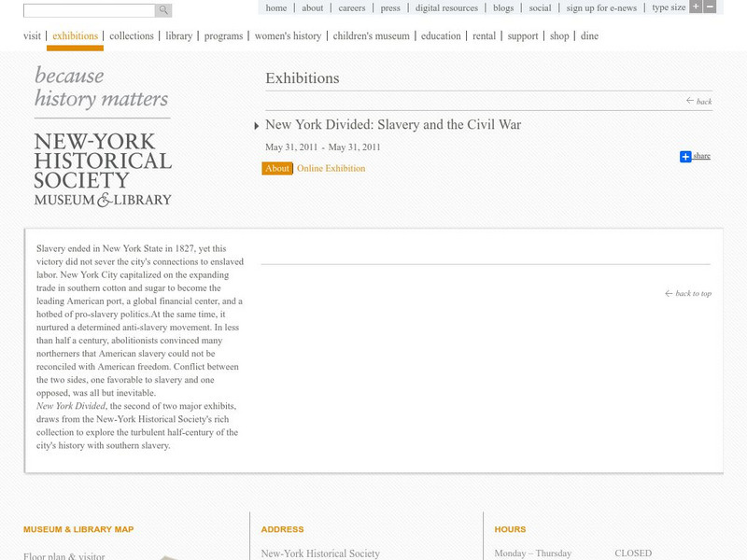Open the collections menu item
Screen dimensions: 747x560
(132, 35)
